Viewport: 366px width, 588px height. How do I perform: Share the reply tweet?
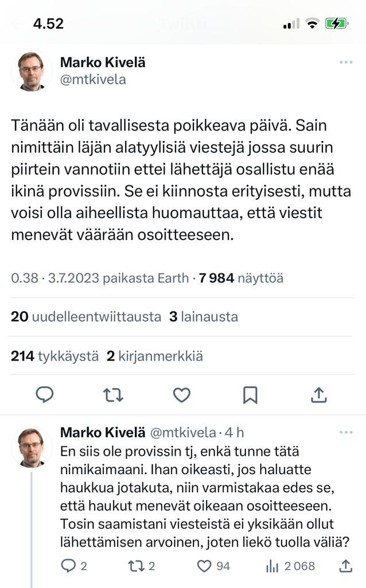pyautogui.click(x=345, y=566)
